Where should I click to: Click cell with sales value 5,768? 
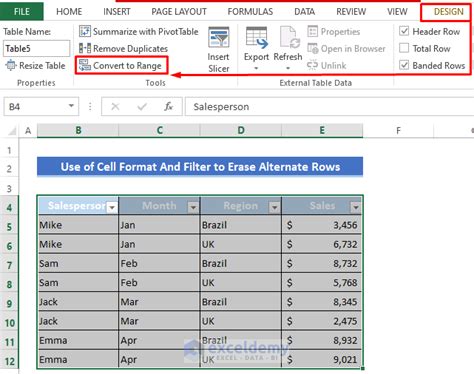pyautogui.click(x=322, y=283)
